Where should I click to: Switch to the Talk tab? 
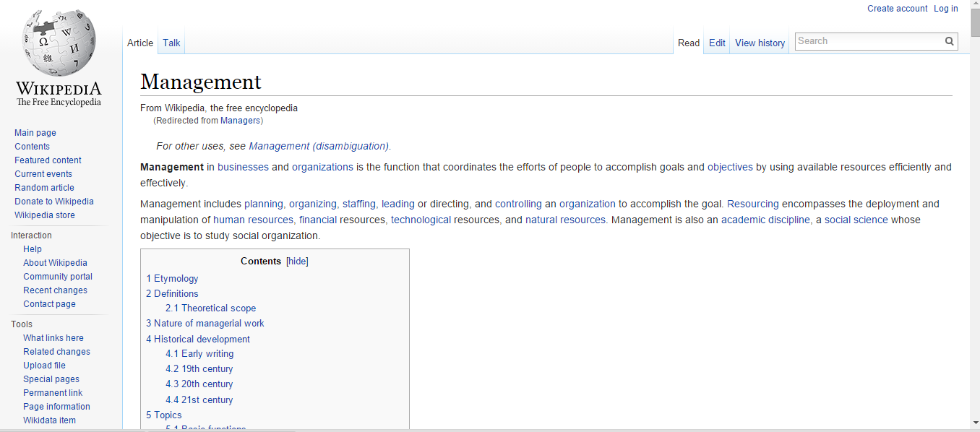point(171,43)
